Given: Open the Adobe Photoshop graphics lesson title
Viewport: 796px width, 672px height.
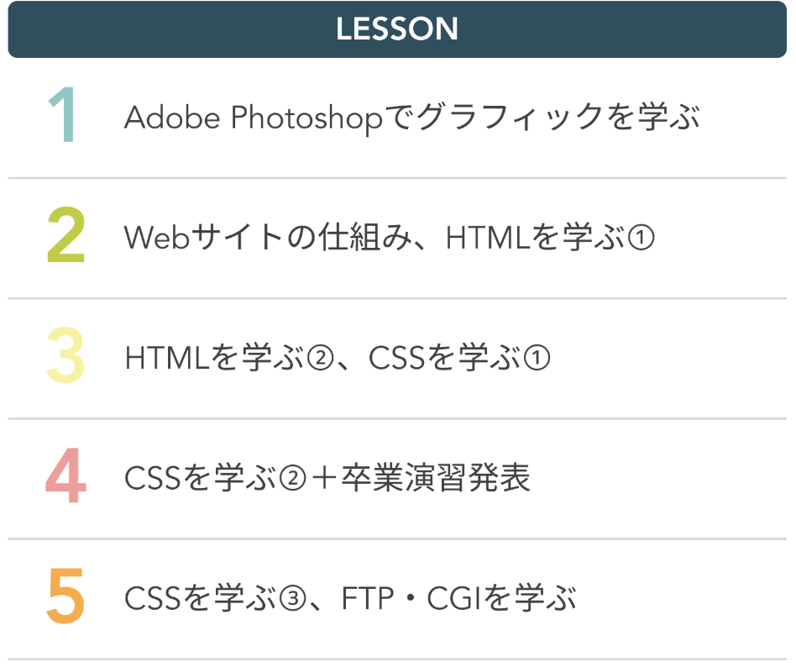Looking at the screenshot, I should tap(411, 118).
